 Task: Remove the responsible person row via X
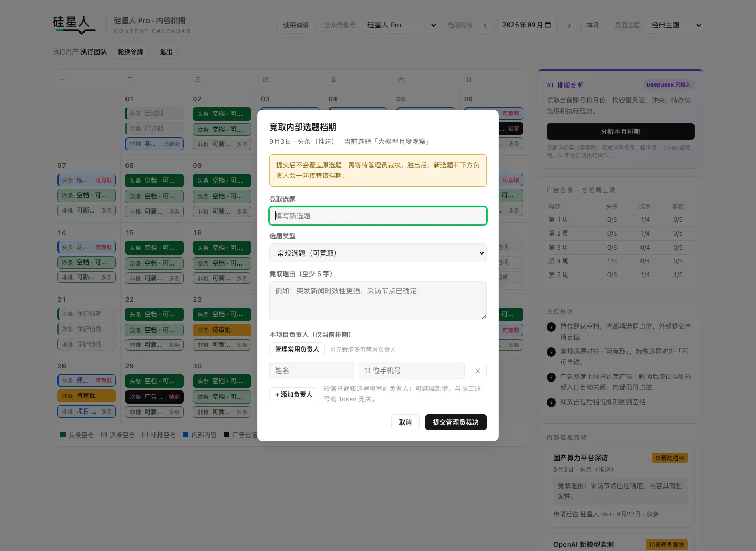(x=478, y=370)
